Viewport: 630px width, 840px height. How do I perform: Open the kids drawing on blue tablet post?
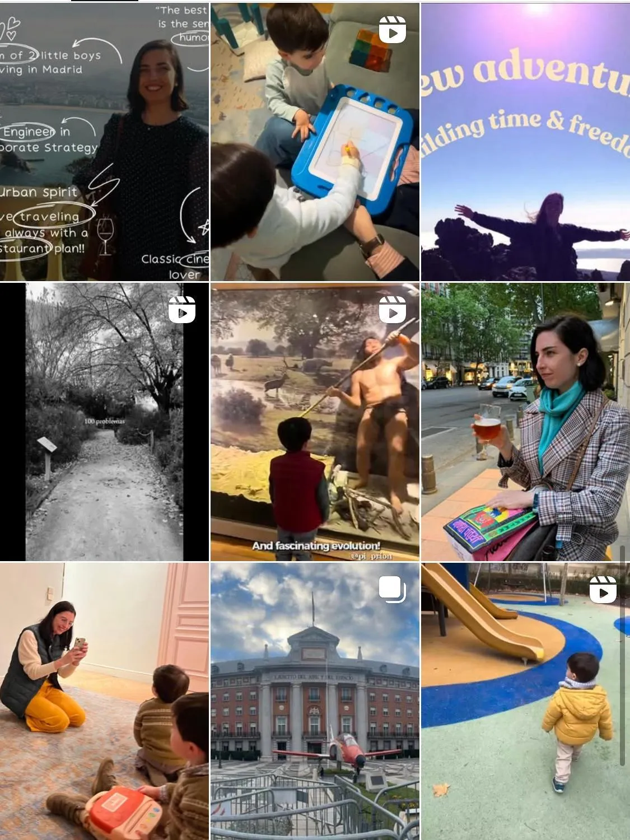pyautogui.click(x=315, y=142)
